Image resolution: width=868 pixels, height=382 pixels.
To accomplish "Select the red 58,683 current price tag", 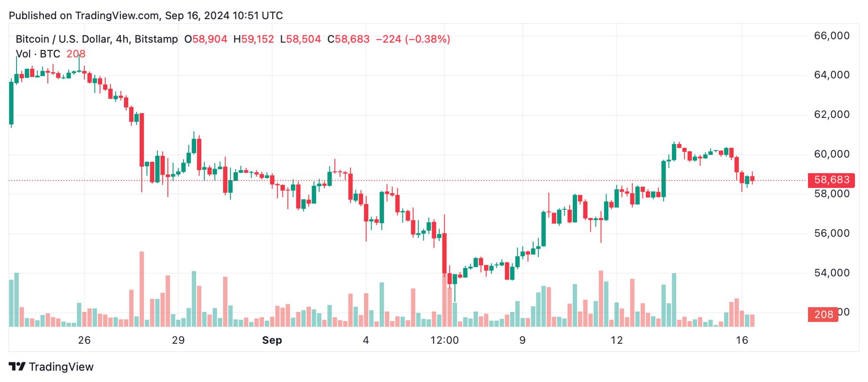I will [831, 180].
